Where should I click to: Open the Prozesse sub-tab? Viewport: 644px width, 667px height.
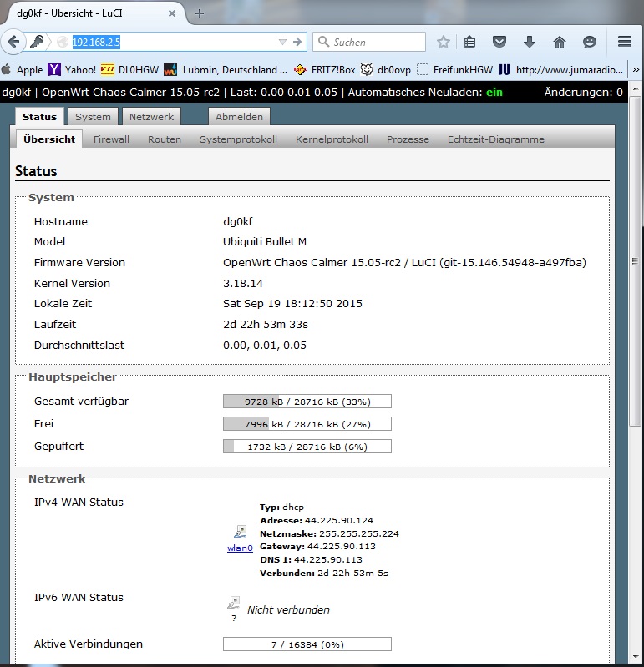pos(408,139)
